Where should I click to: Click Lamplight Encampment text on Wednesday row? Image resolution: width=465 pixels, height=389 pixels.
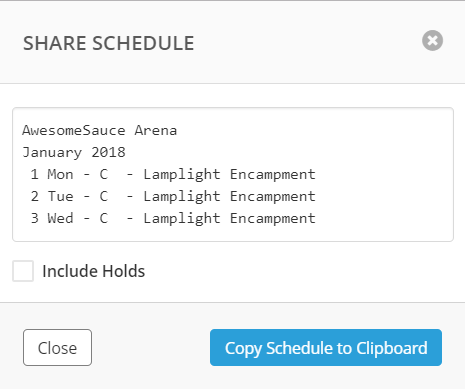point(229,218)
